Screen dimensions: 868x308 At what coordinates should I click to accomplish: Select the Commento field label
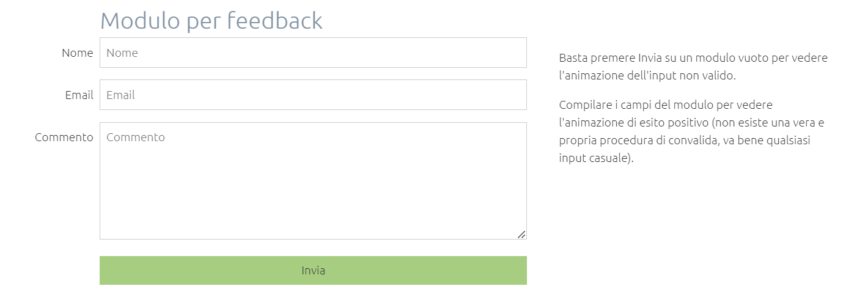click(64, 137)
